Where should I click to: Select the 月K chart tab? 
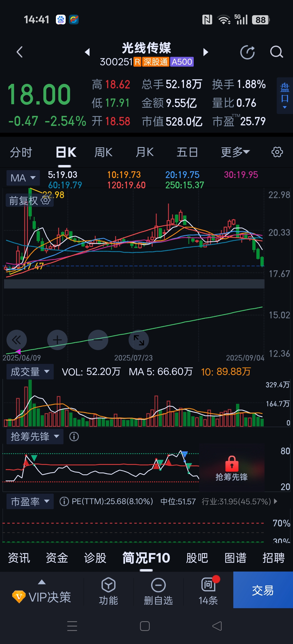click(x=145, y=152)
